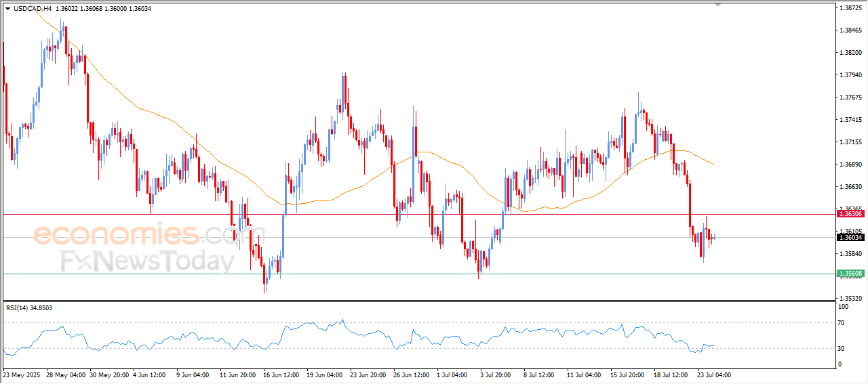Click the 1.38725 price axis label
The height and width of the screenshot is (384, 868).
[x=850, y=8]
